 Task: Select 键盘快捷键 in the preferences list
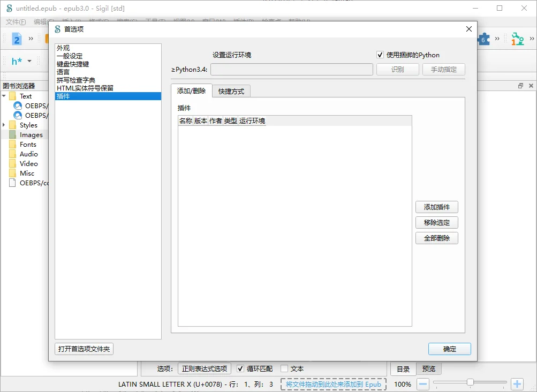pyautogui.click(x=108, y=64)
